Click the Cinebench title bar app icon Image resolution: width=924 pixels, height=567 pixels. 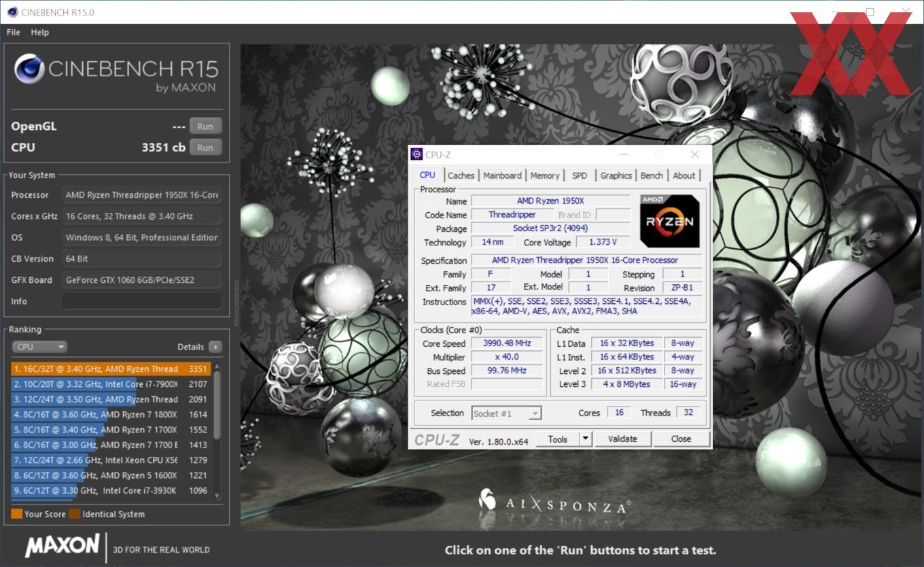pyautogui.click(x=12, y=12)
